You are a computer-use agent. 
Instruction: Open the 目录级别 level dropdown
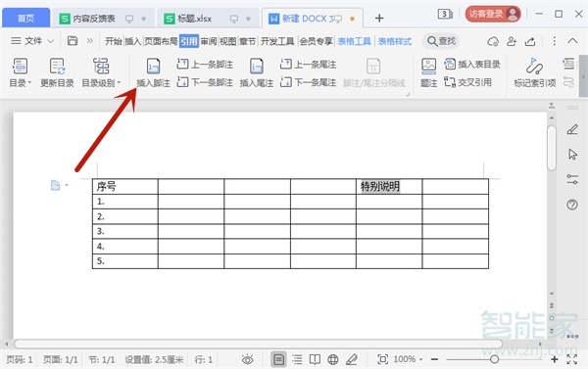tap(101, 72)
